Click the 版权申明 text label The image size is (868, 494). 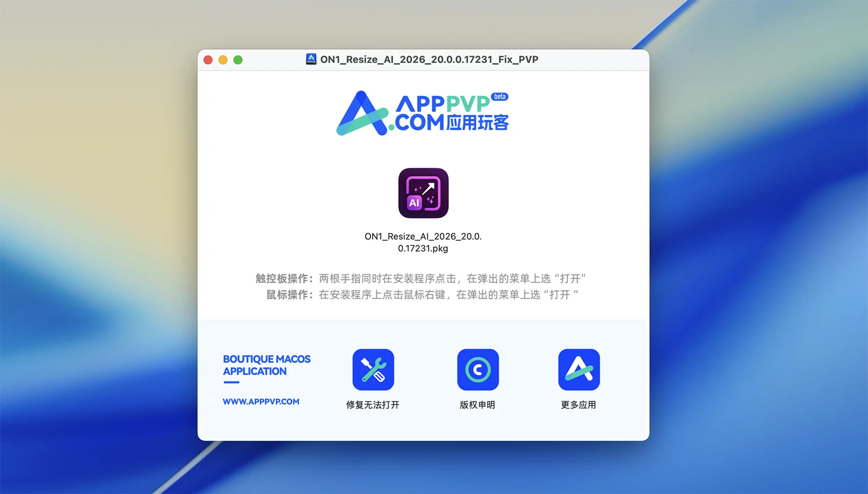(x=477, y=405)
